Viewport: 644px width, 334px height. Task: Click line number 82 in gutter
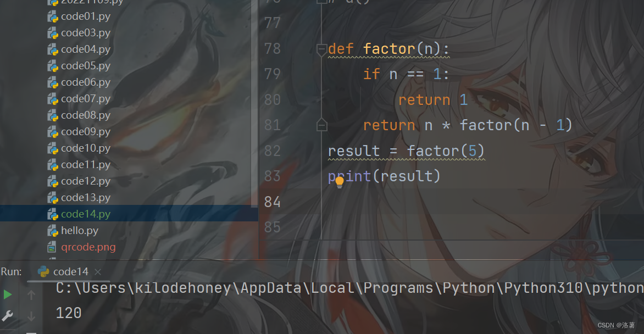[x=273, y=151]
